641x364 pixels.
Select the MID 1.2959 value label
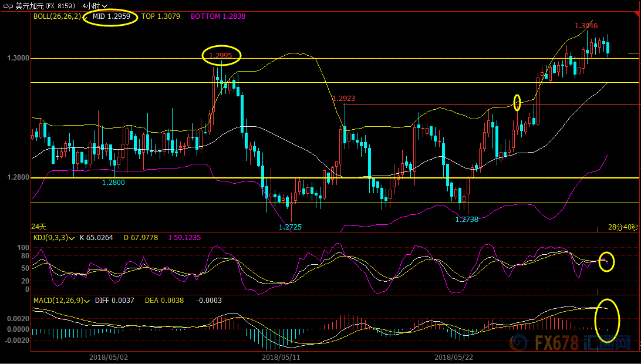coord(111,16)
